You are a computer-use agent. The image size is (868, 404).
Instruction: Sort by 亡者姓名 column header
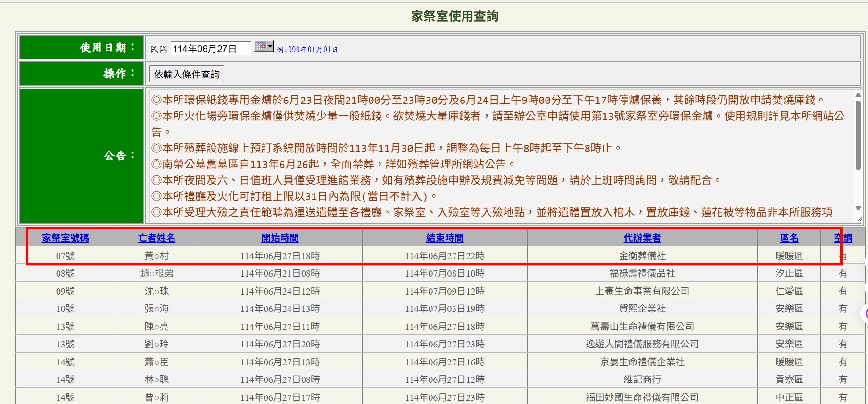[x=157, y=238]
